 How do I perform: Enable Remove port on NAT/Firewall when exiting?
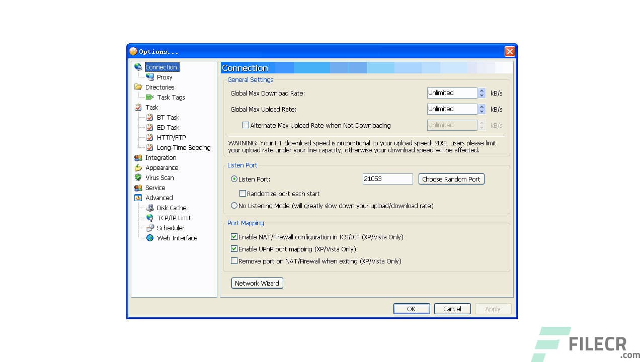234,261
